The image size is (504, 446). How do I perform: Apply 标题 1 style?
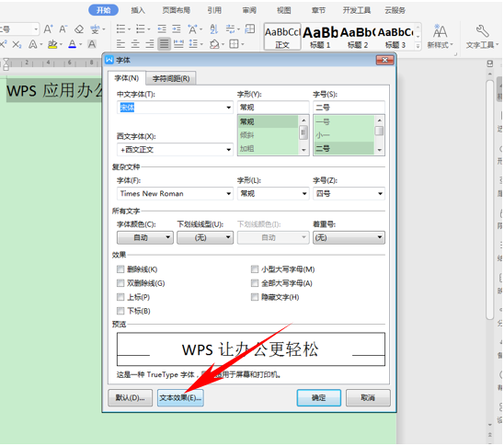click(x=320, y=36)
